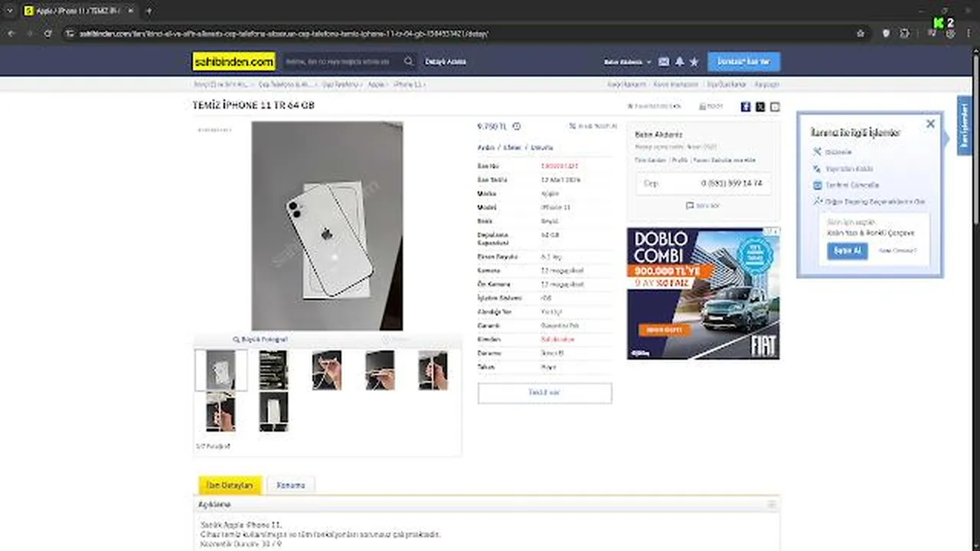Select the fifth photo thumbnail
980x551 pixels.
[x=433, y=370]
